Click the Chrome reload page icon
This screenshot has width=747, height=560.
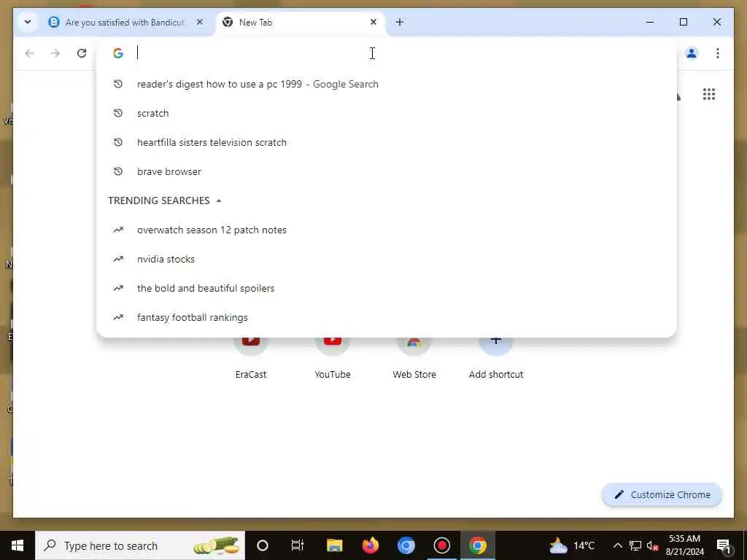click(82, 52)
